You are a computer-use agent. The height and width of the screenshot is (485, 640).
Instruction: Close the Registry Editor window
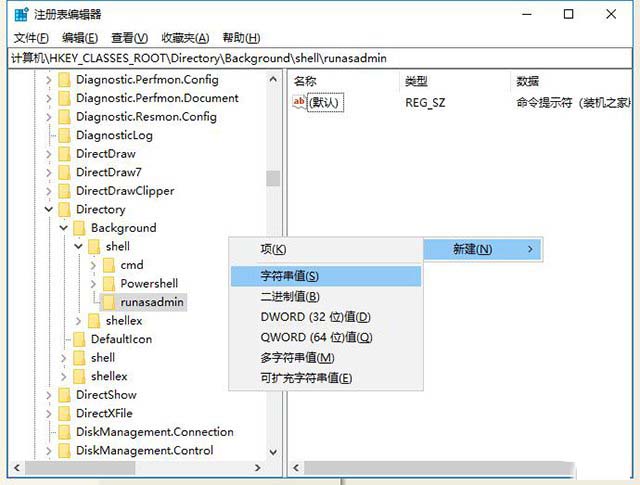click(x=611, y=14)
